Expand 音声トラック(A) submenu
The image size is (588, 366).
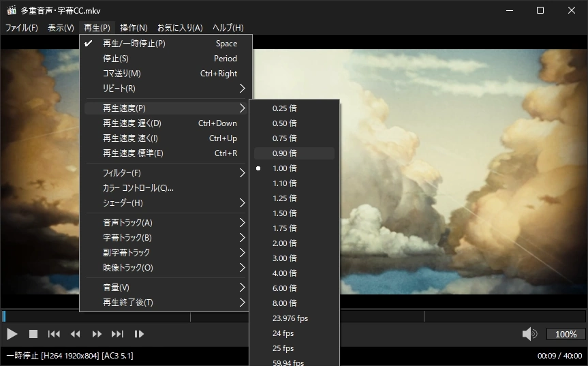pos(165,223)
